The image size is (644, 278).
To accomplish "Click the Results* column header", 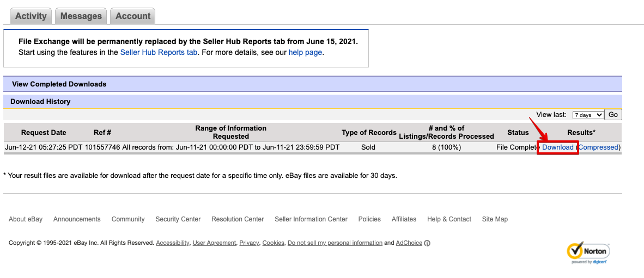I will pyautogui.click(x=581, y=132).
